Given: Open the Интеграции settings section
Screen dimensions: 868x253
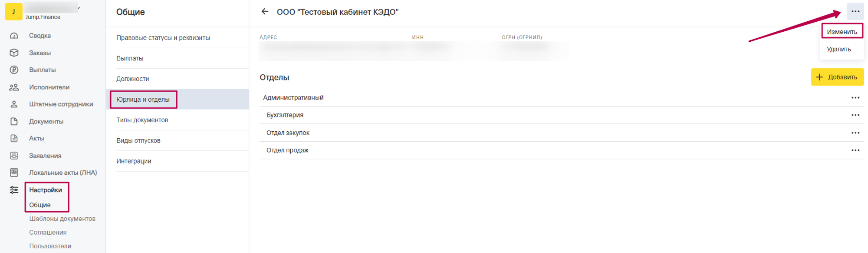Looking at the screenshot, I should pyautogui.click(x=134, y=161).
